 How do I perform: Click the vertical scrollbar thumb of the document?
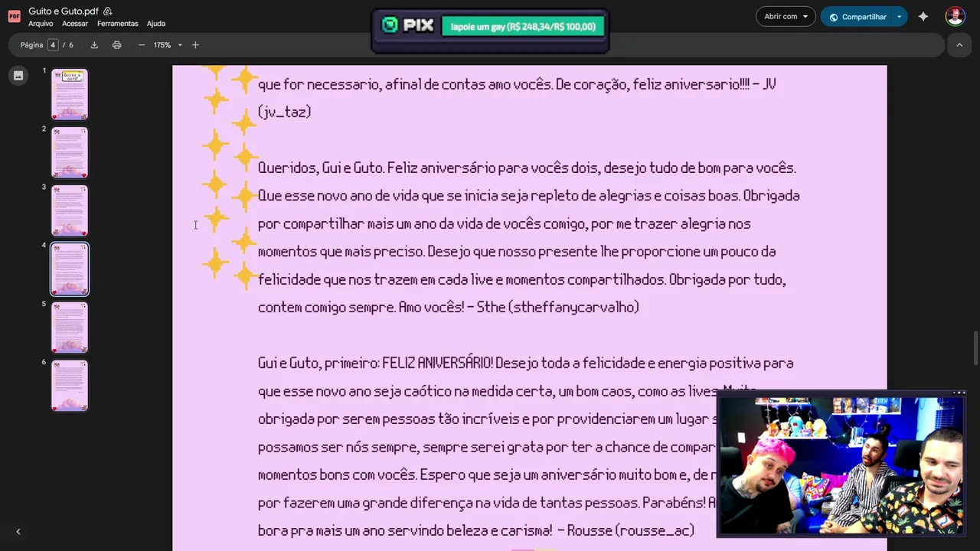975,349
